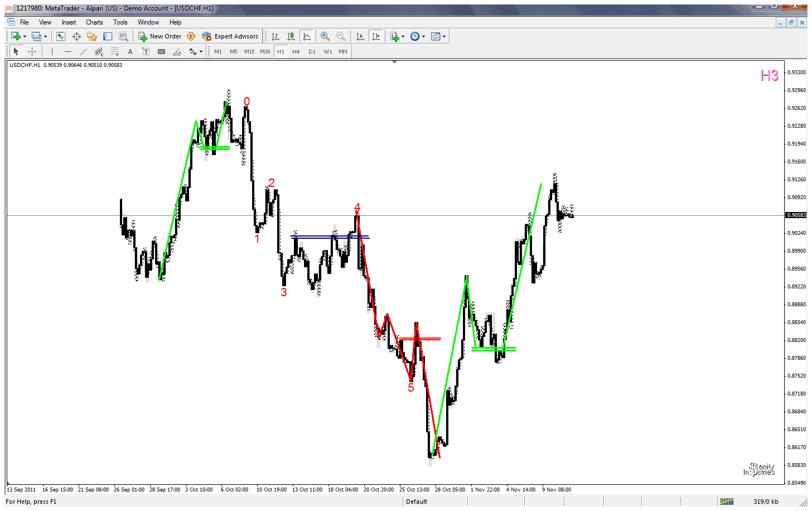The width and height of the screenshot is (812, 511).
Task: Select the Text tool (A)
Action: point(130,51)
